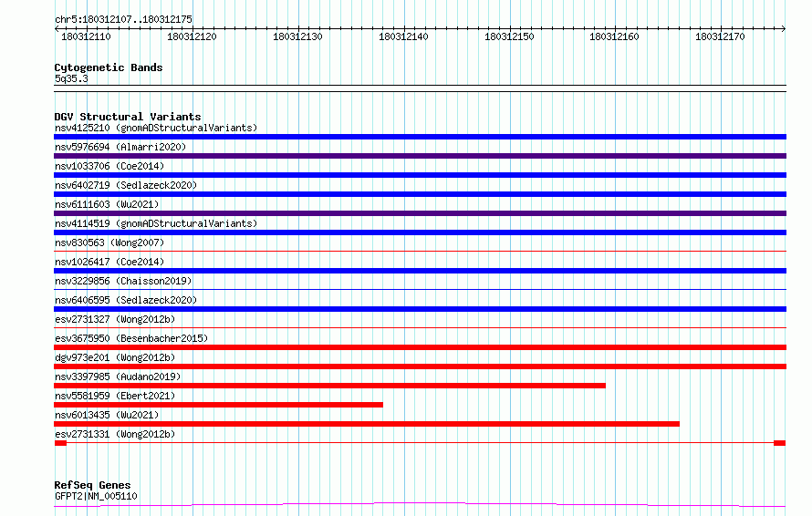Open esv3675950 (Besenbacher2015) label
This screenshot has height=516, width=812.
(x=131, y=338)
